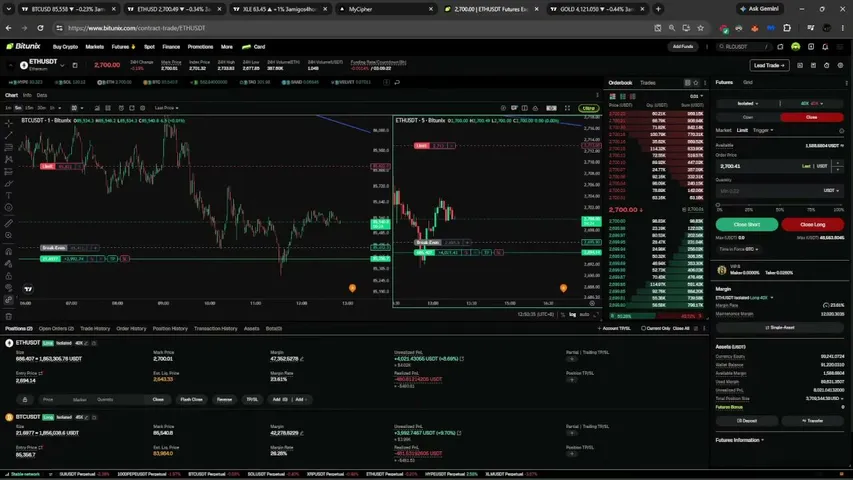853x480 pixels.
Task: Show sell-only orderbook view
Action: 633,96
